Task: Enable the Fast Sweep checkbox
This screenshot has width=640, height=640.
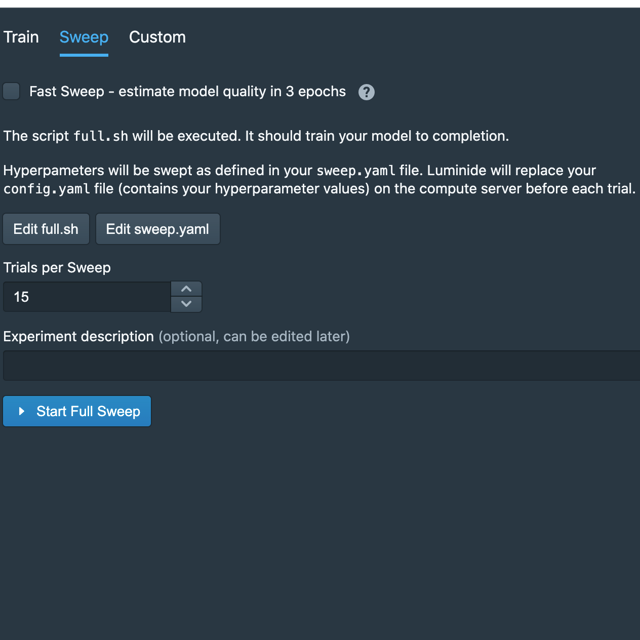Action: tap(11, 91)
